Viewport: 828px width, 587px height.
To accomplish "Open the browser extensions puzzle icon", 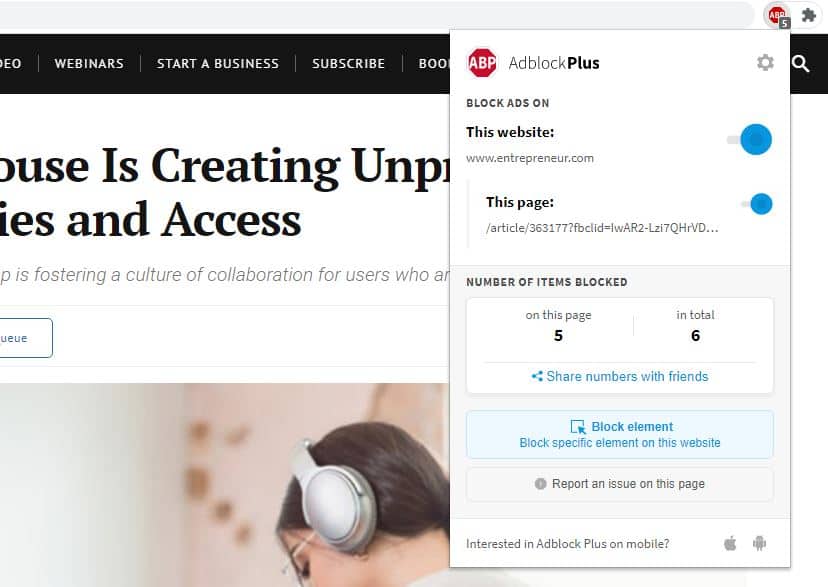I will pos(809,15).
